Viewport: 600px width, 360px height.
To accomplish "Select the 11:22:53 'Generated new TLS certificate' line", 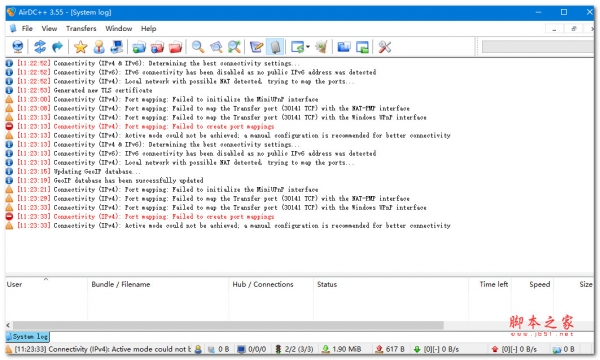I will pyautogui.click(x=85, y=90).
